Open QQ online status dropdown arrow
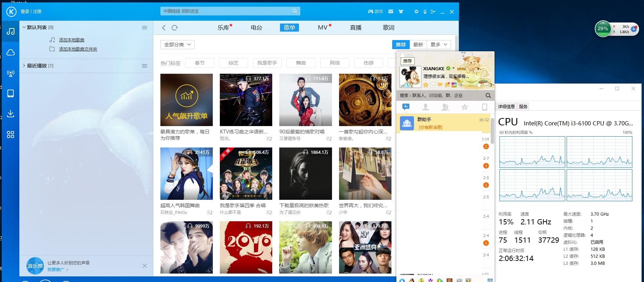The height and width of the screenshot is (282, 644). click(x=454, y=68)
